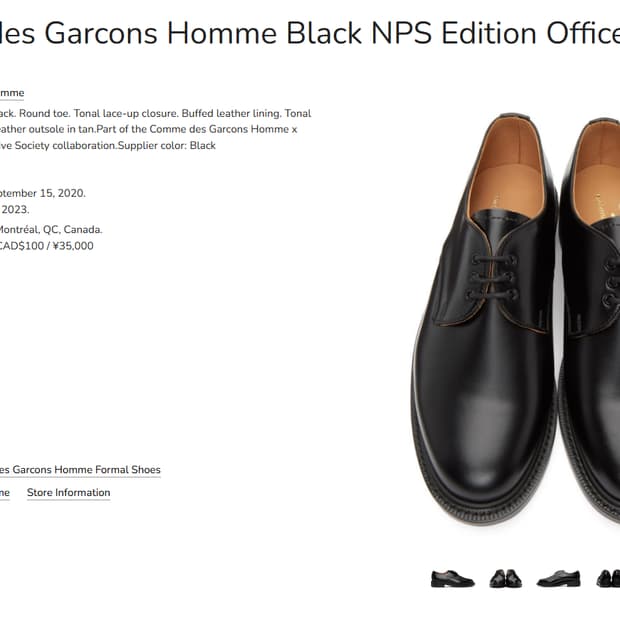
Task: Open the Store Information link
Action: click(68, 493)
